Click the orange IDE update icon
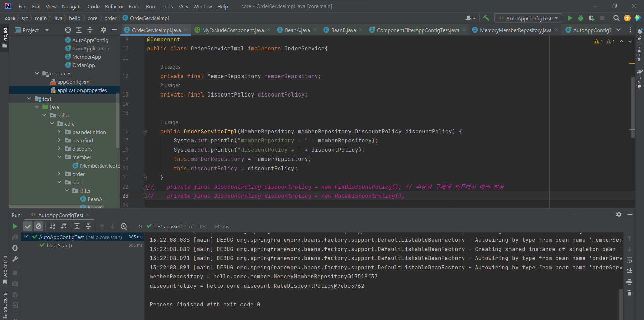This screenshot has width=644, height=320. pyautogui.click(x=627, y=18)
